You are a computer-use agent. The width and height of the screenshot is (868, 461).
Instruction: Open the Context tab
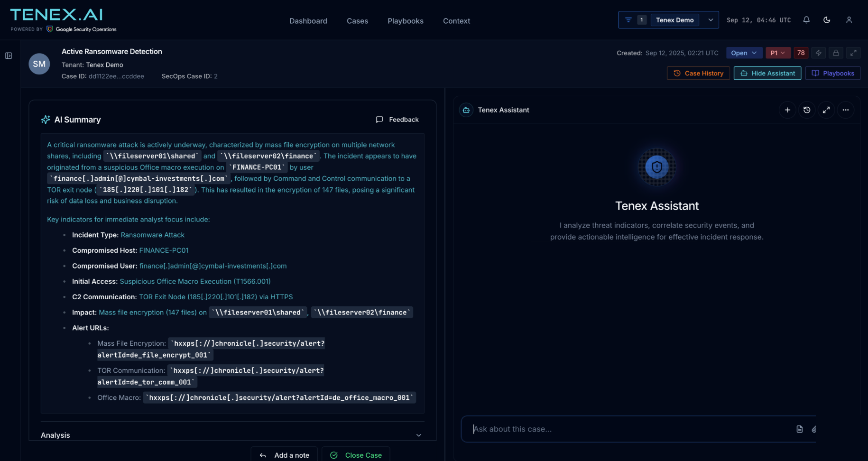[456, 21]
